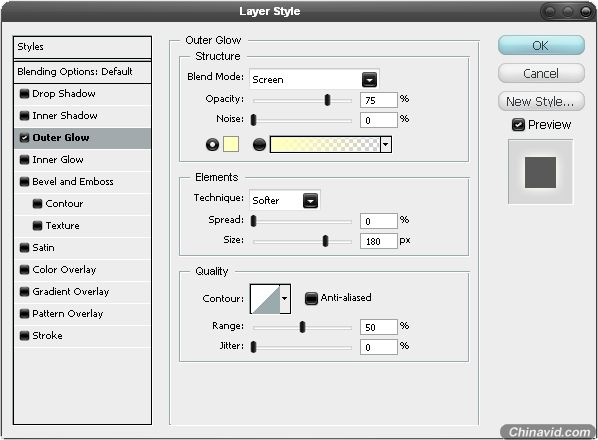Turn on Bevel and Emboss checkbox
Image resolution: width=598 pixels, height=440 pixels.
pyautogui.click(x=24, y=181)
